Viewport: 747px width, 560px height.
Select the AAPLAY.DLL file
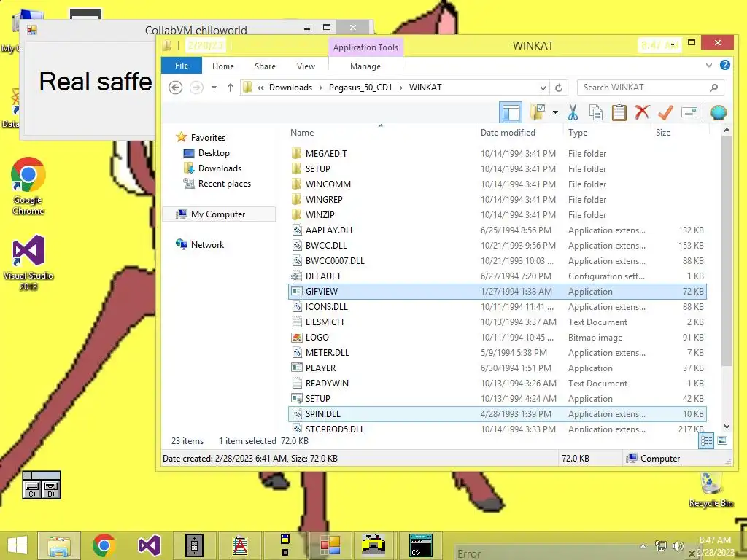pyautogui.click(x=498, y=230)
